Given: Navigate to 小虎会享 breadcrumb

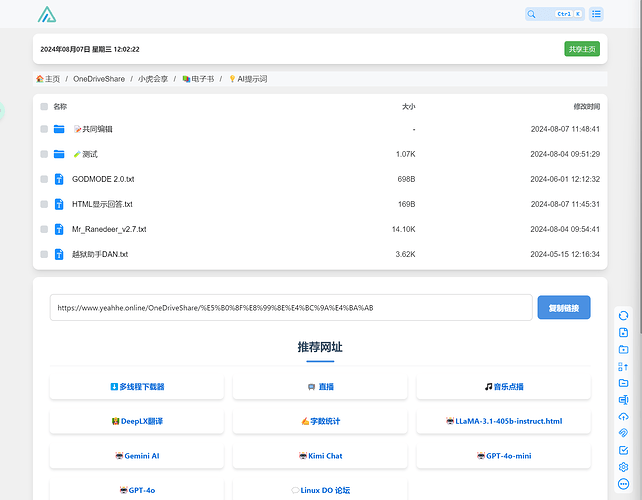Looking at the screenshot, I should pos(153,79).
